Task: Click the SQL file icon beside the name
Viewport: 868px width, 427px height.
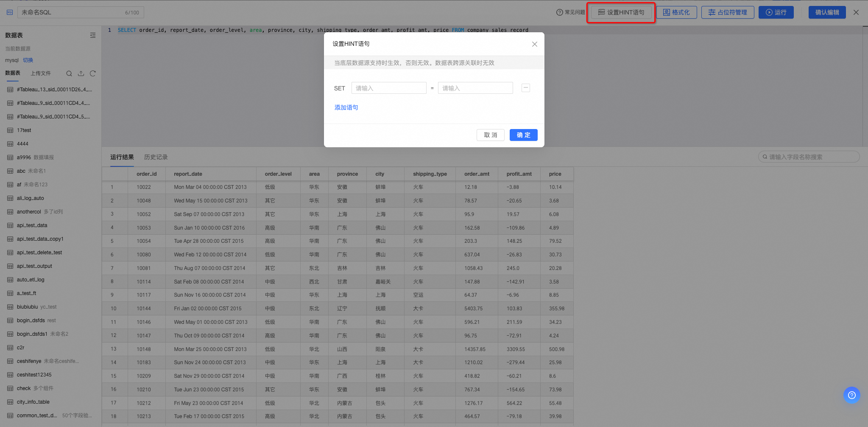Action: pos(10,12)
